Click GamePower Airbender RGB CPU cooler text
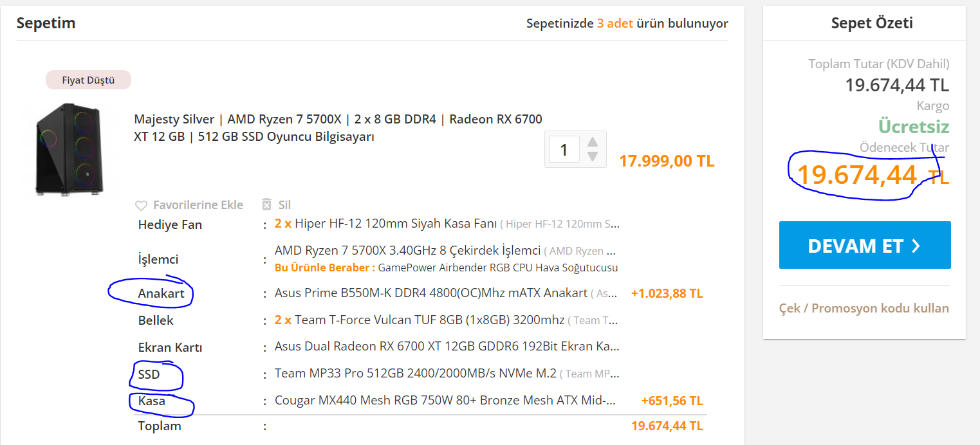The height and width of the screenshot is (445, 980). coord(498,268)
